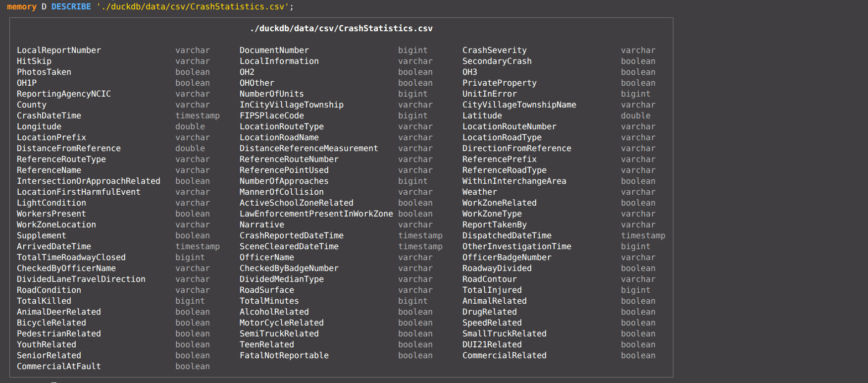This screenshot has height=383, width=868.
Task: Select the DistanceReferenceMeasurement column name
Action: coord(309,149)
